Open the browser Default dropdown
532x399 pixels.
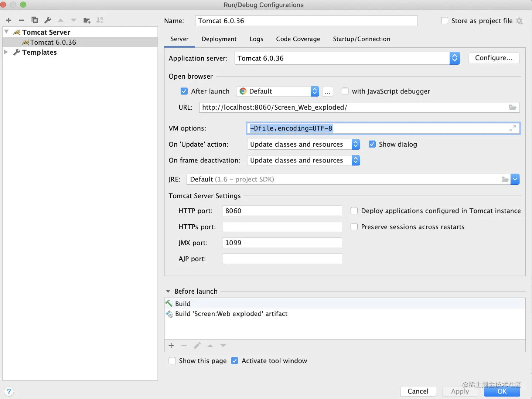[x=315, y=91]
